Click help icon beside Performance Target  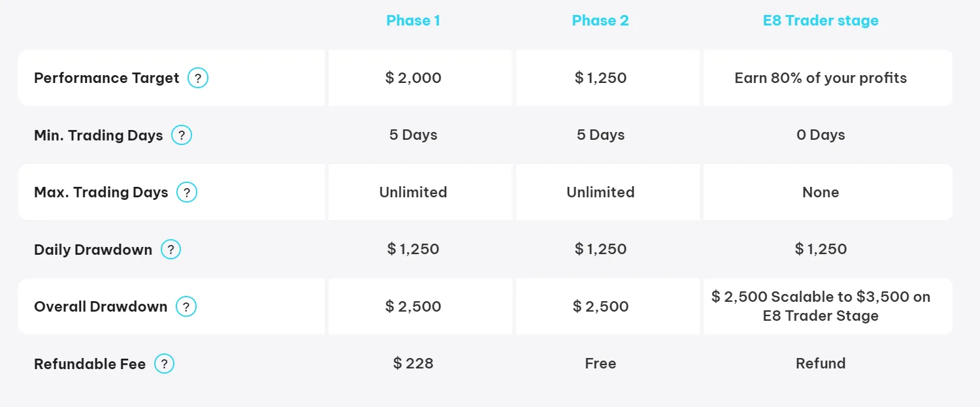click(198, 78)
